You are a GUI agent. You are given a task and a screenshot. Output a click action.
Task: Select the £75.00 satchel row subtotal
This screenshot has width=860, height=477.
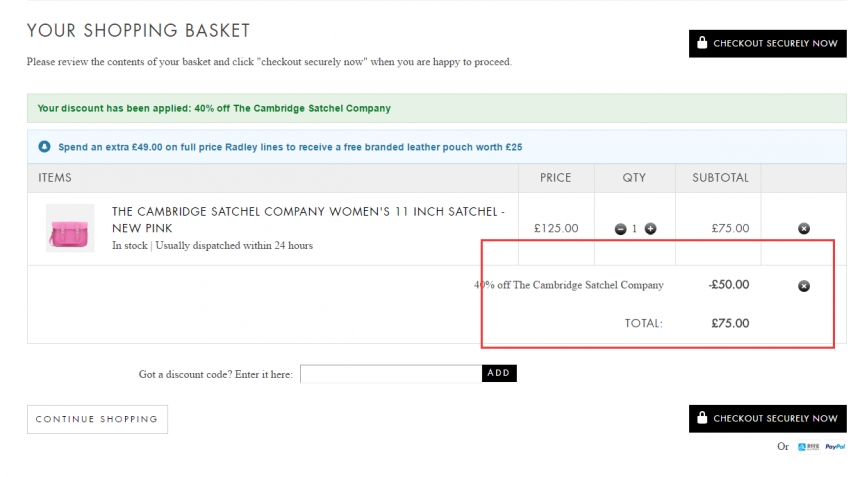pos(730,228)
